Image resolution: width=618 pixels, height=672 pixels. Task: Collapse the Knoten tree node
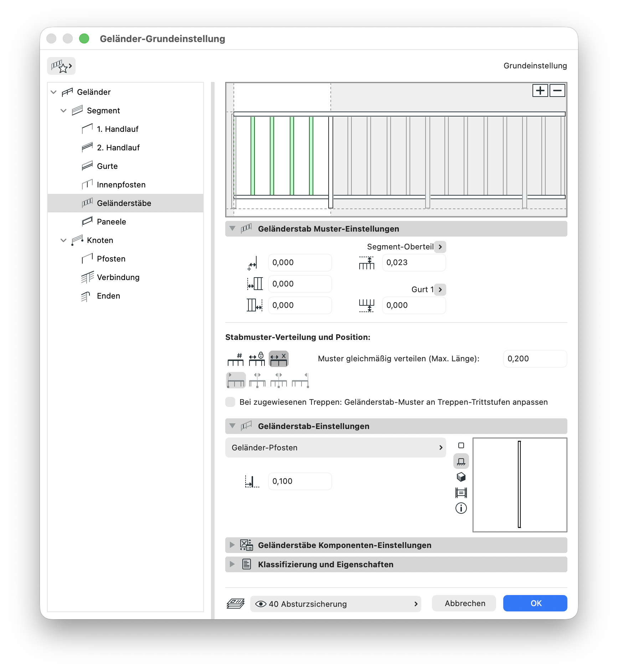64,240
